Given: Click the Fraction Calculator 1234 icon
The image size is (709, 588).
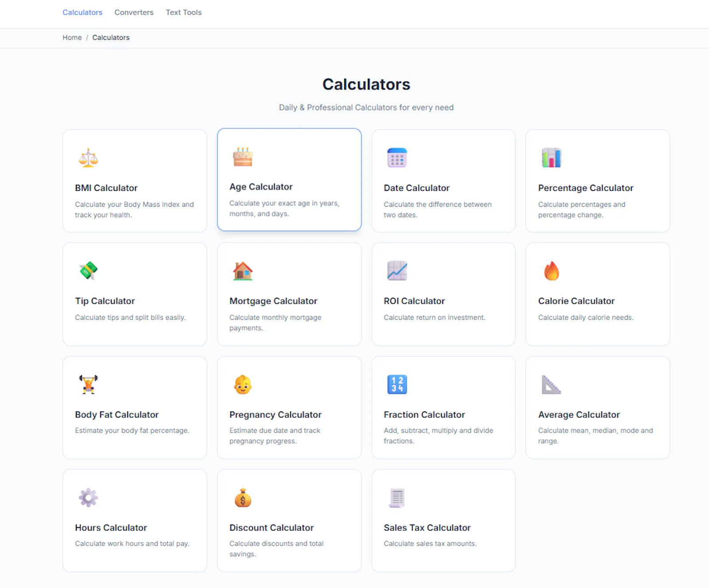Looking at the screenshot, I should pyautogui.click(x=397, y=384).
